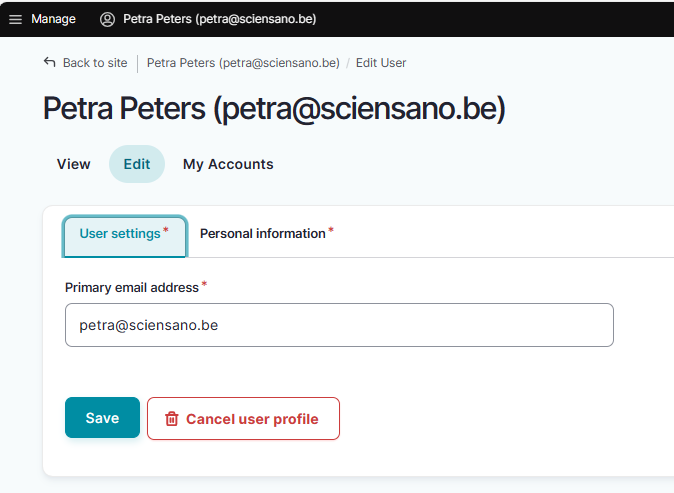Click the Primary email address label

(132, 288)
